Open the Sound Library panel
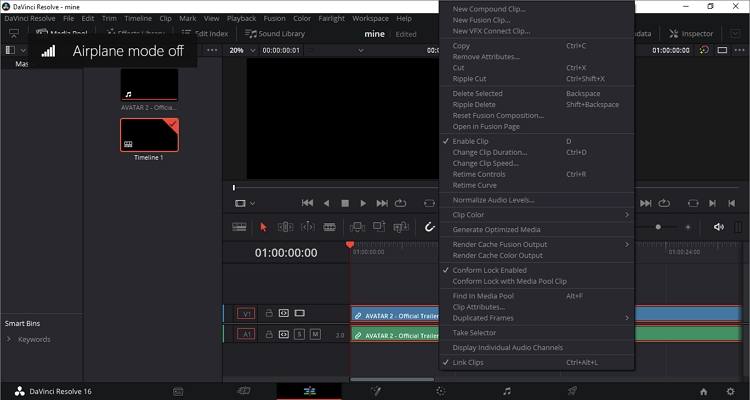Screen dimensions: 750x400 pos(275,33)
